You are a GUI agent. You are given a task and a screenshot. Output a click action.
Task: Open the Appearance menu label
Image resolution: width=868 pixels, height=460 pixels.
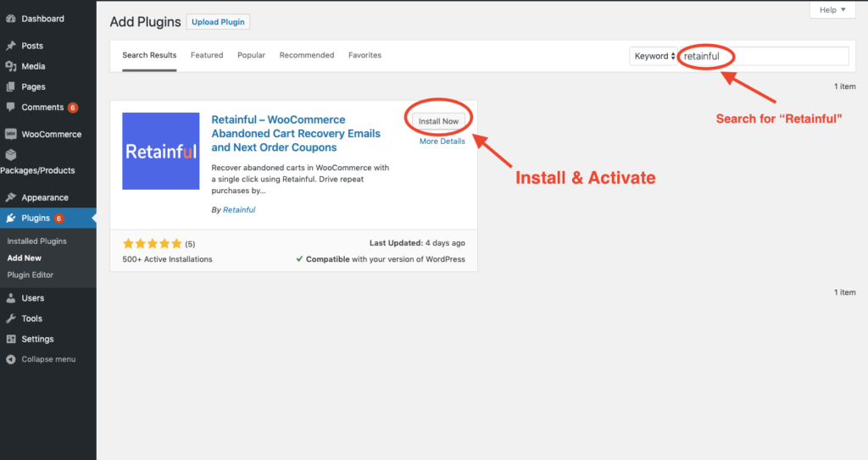click(45, 197)
